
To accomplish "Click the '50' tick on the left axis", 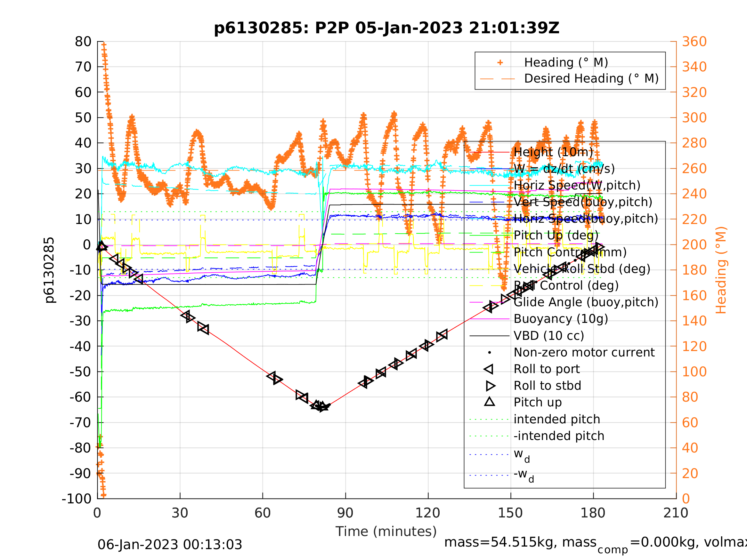I will pyautogui.click(x=83, y=118).
